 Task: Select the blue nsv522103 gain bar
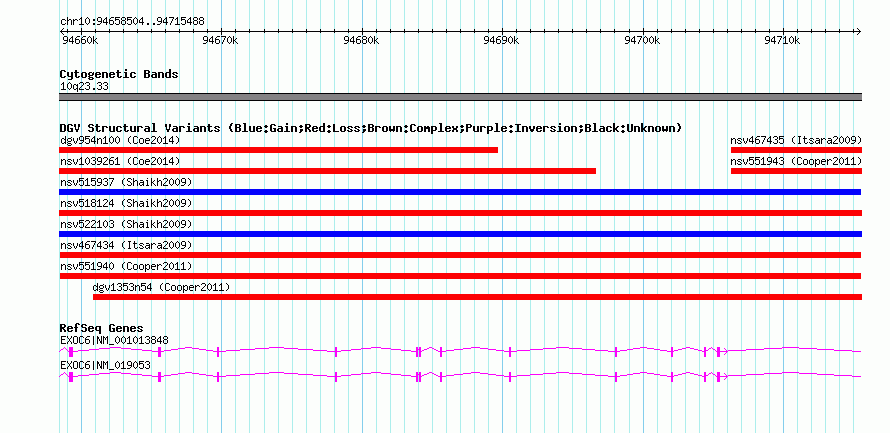[461, 234]
